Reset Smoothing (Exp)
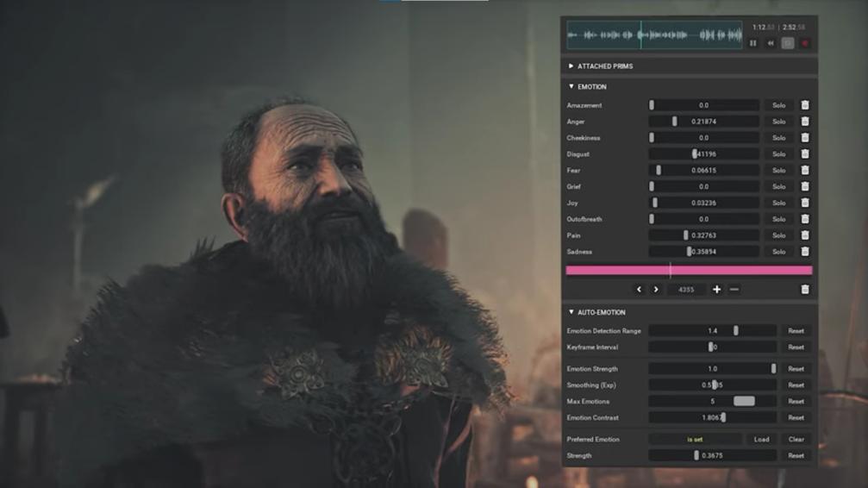 796,385
